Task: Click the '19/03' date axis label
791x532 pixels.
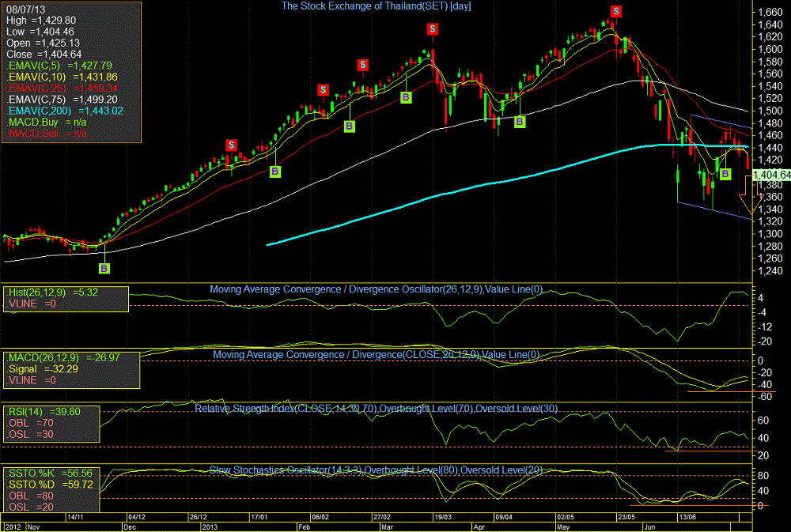Action: 443,518
